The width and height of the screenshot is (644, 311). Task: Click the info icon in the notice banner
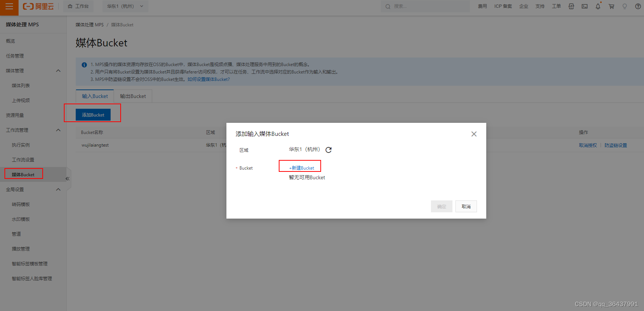84,65
